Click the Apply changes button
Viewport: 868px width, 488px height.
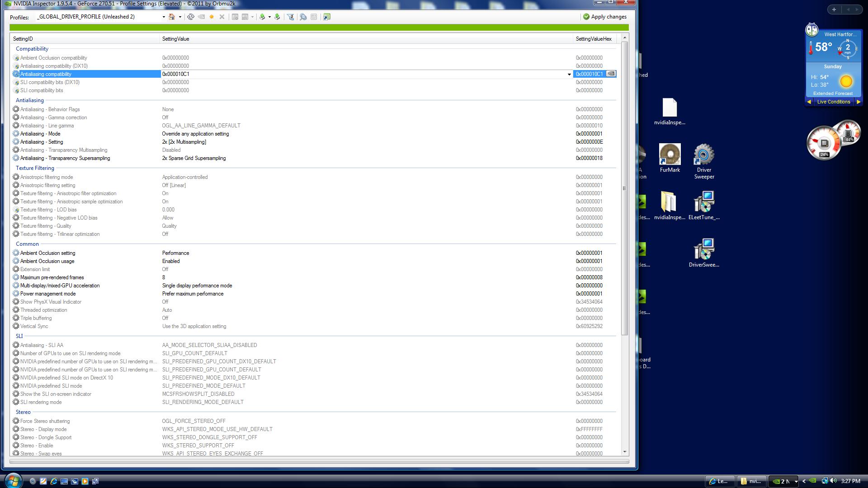pos(605,17)
